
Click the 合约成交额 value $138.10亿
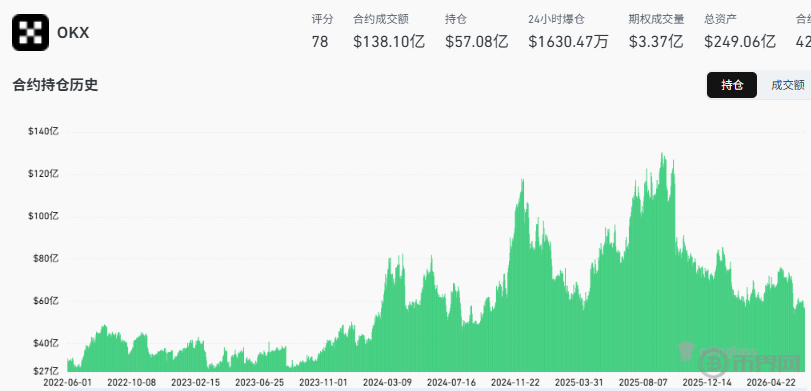pos(389,41)
